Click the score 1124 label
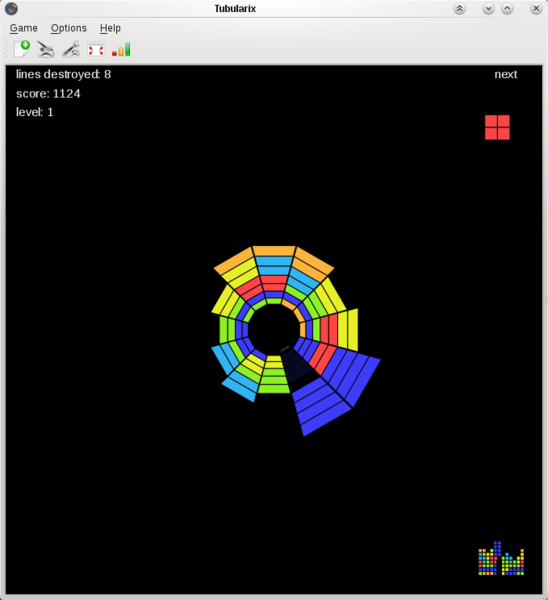548x600 pixels. (x=48, y=94)
